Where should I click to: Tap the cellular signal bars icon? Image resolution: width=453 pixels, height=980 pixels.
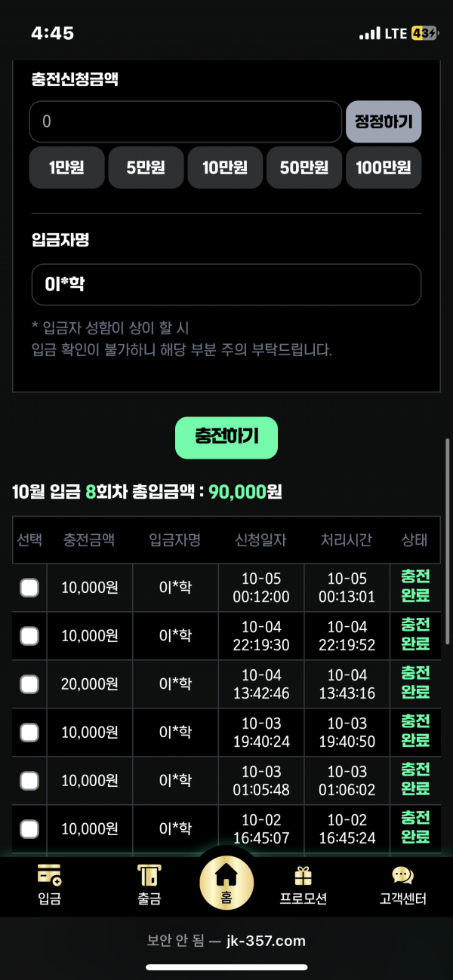(370, 34)
